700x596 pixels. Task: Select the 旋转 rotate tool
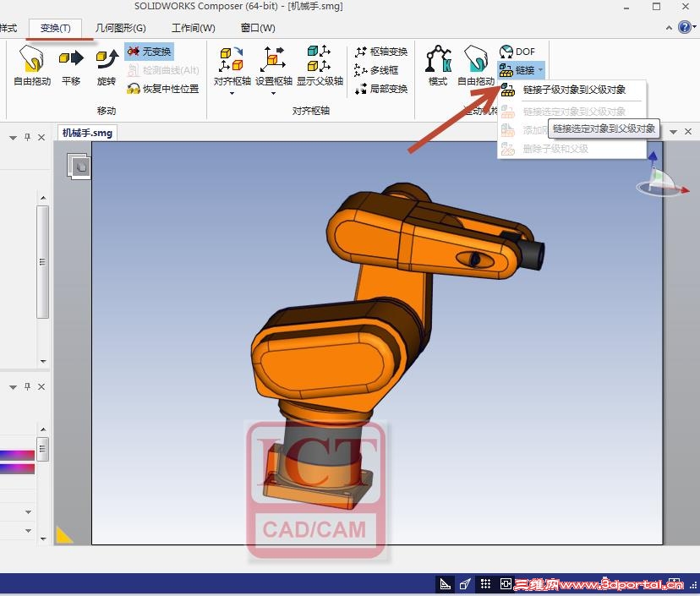(x=107, y=65)
